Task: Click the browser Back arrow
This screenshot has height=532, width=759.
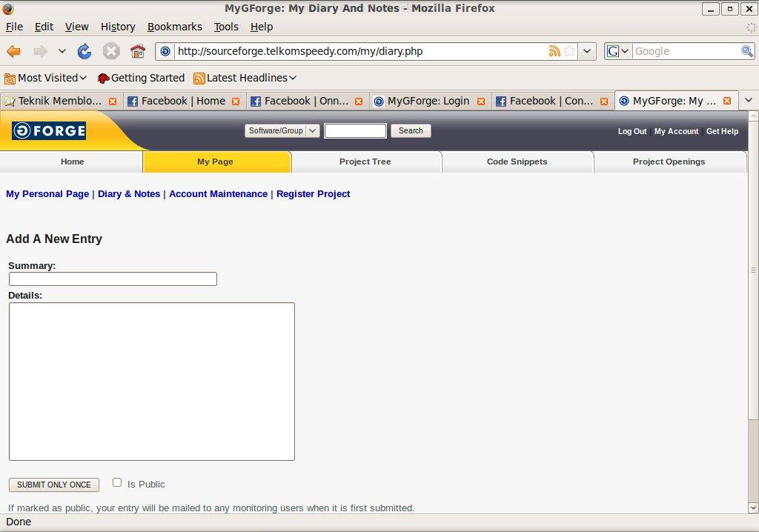Action: click(x=13, y=51)
